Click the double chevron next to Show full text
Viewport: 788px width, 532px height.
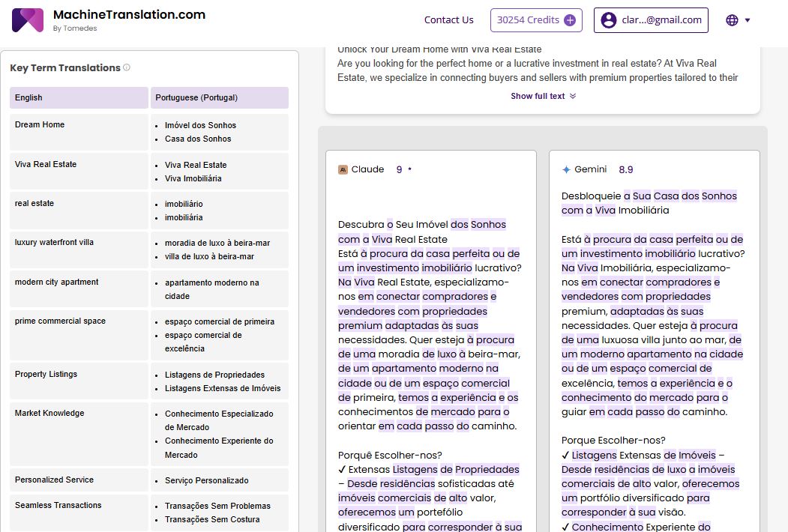coord(573,96)
